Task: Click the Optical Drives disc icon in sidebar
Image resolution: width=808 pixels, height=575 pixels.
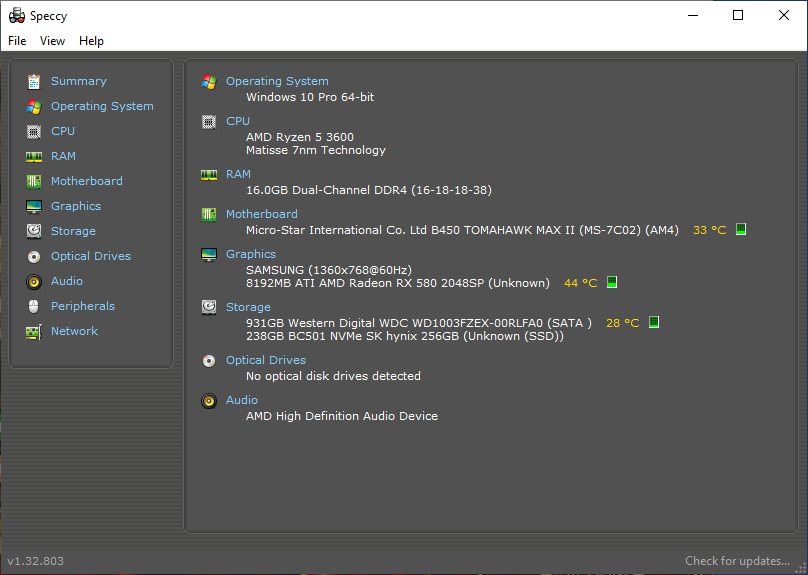Action: [34, 257]
